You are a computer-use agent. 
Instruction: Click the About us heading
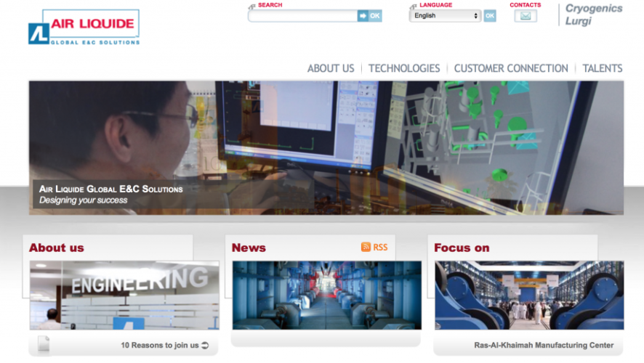click(x=56, y=248)
